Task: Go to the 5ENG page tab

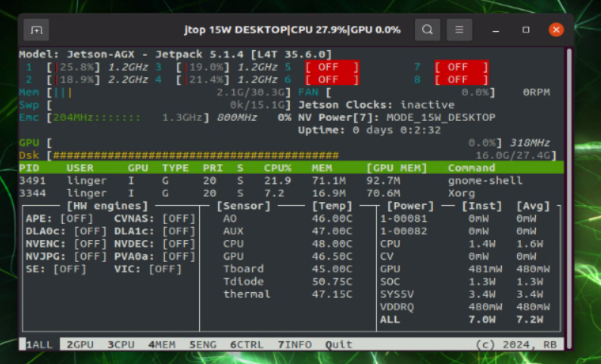Action: 203,344
